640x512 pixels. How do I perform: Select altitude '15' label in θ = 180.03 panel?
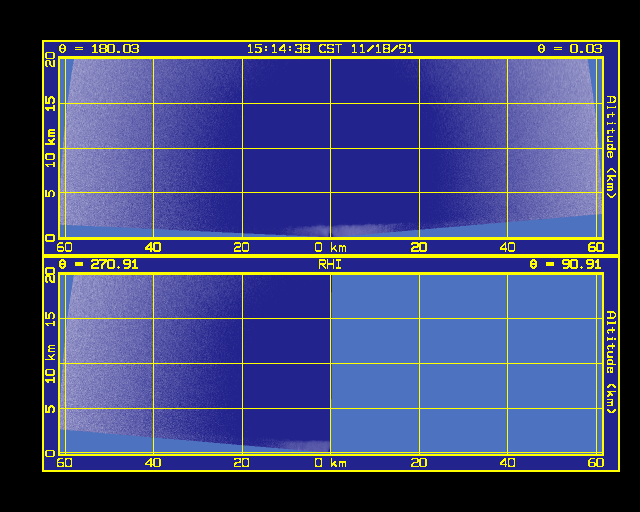[x=50, y=104]
